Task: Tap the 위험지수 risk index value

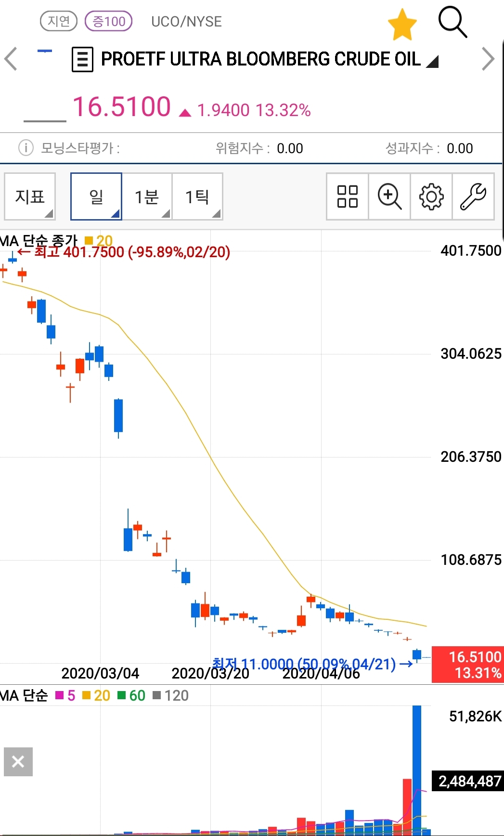Action: (290, 148)
